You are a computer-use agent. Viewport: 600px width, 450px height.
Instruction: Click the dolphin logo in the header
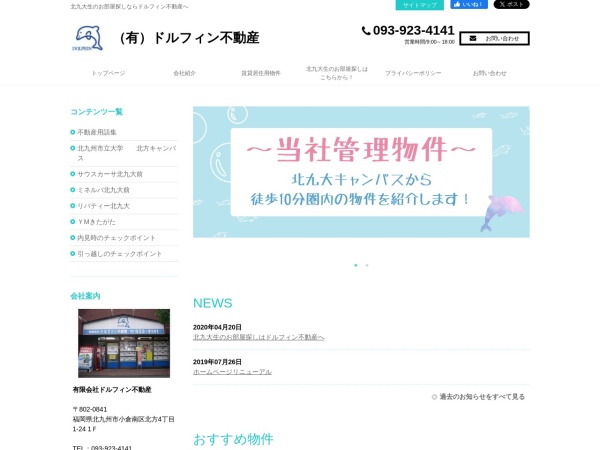(x=88, y=38)
